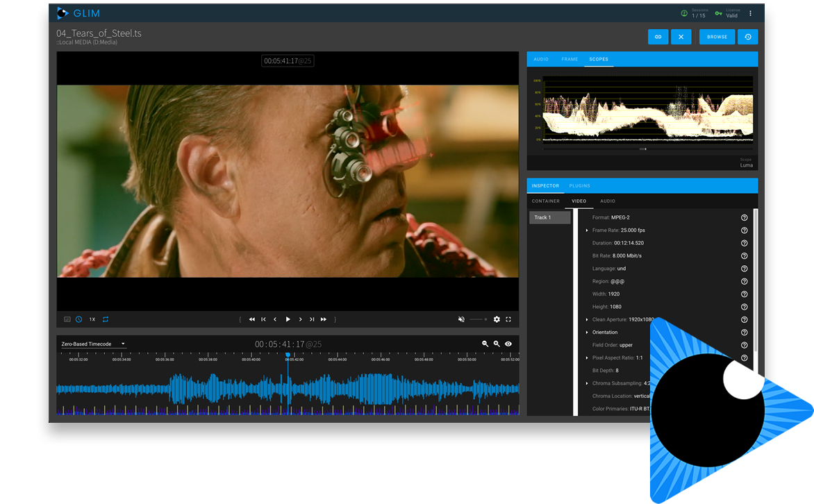Screen dimensions: 814x504
Task: Open the PLUGINS tab
Action: (x=579, y=186)
